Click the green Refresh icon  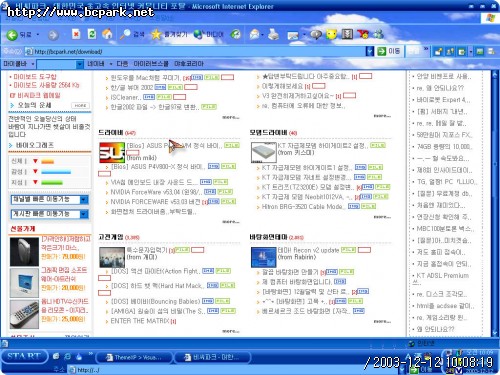[92, 34]
